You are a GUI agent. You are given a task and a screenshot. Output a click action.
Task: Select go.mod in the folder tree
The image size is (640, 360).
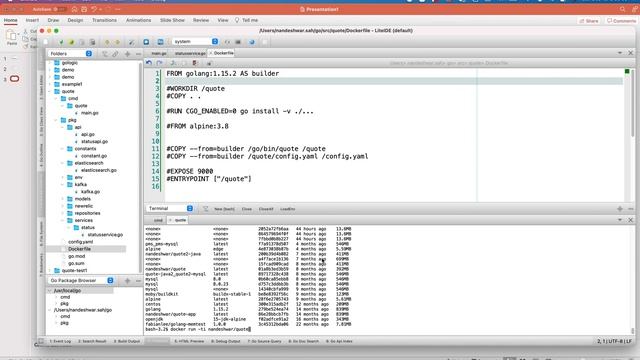coord(76,256)
